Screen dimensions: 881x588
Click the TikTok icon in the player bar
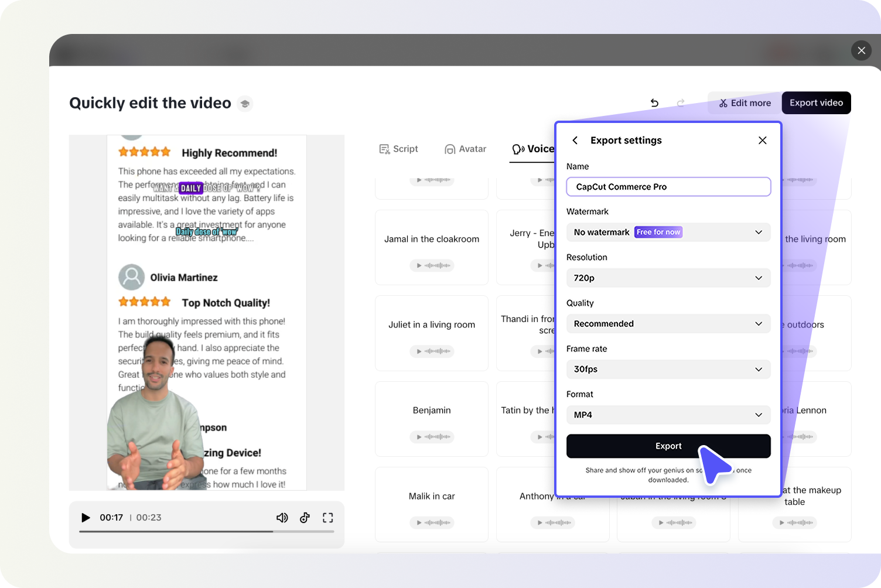[x=305, y=518]
